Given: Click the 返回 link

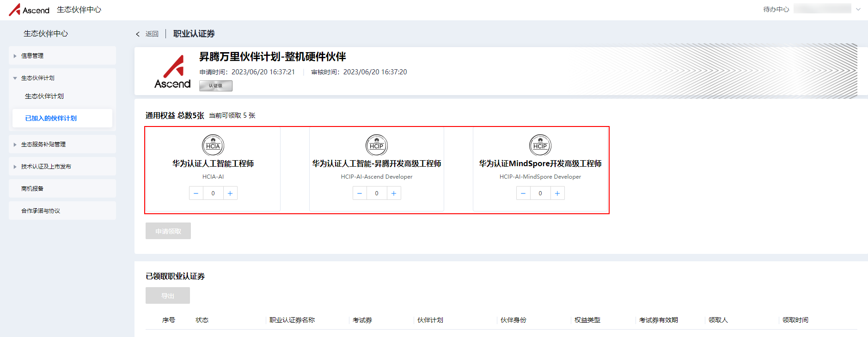Looking at the screenshot, I should tap(152, 34).
